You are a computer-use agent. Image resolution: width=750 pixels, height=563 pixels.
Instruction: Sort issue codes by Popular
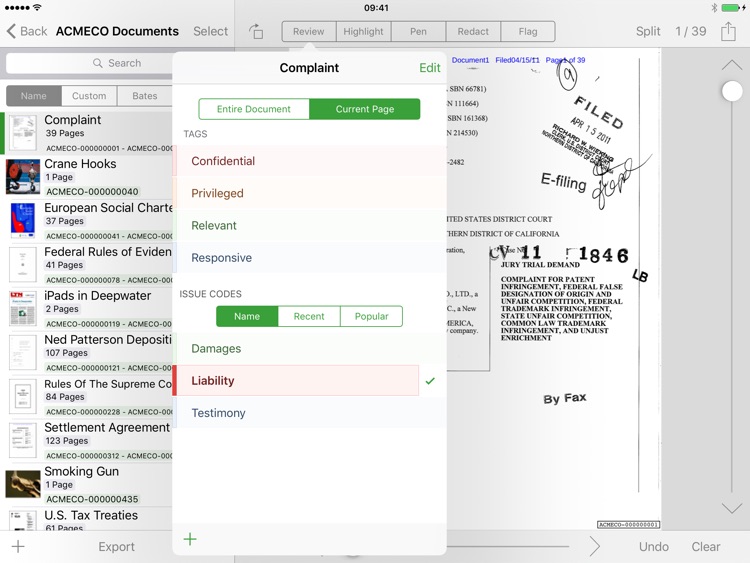pos(372,316)
